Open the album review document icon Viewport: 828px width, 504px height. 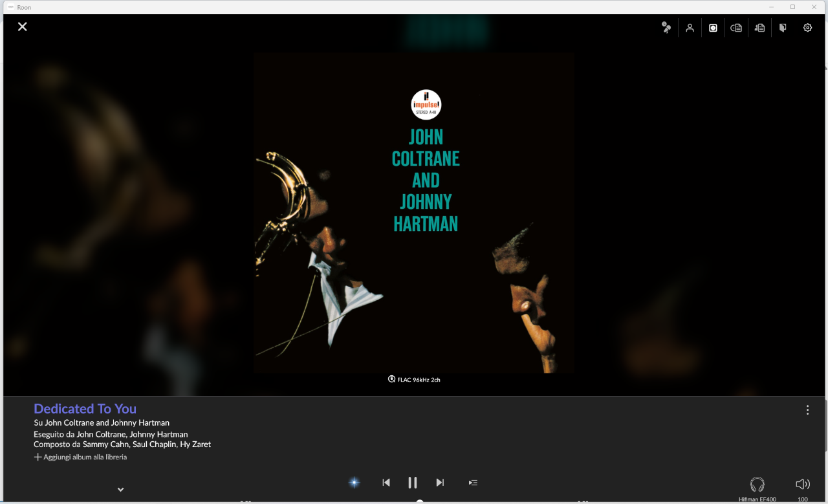736,28
